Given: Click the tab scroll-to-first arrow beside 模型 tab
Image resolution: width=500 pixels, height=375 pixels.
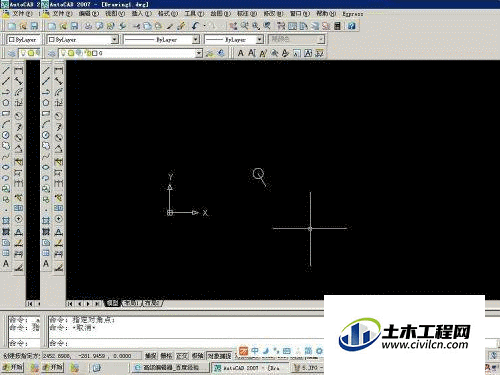Looking at the screenshot, I should [x=70, y=303].
